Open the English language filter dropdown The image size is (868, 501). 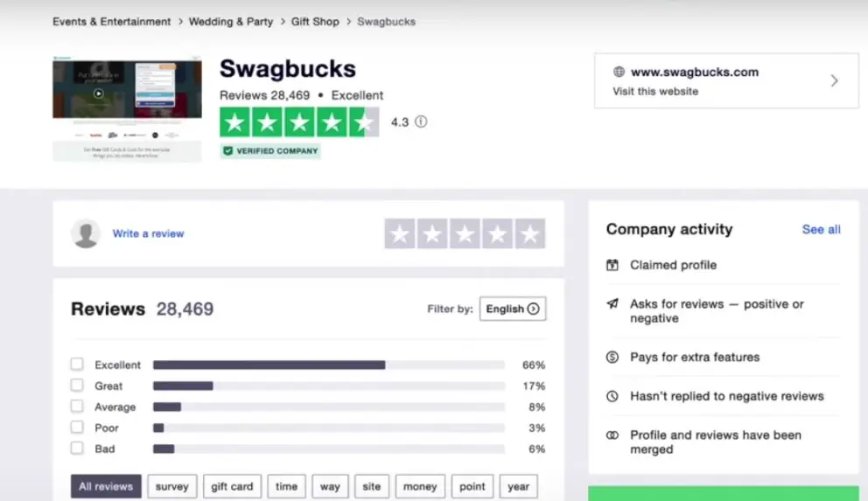pos(513,309)
